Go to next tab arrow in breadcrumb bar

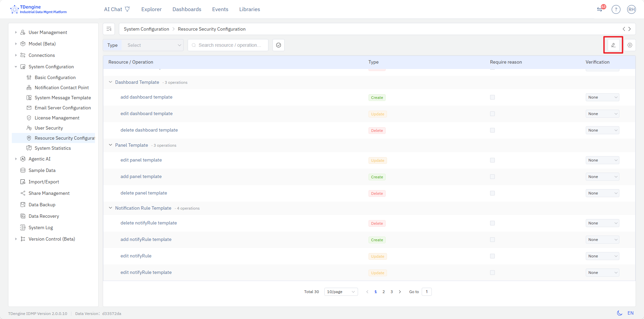tap(630, 29)
